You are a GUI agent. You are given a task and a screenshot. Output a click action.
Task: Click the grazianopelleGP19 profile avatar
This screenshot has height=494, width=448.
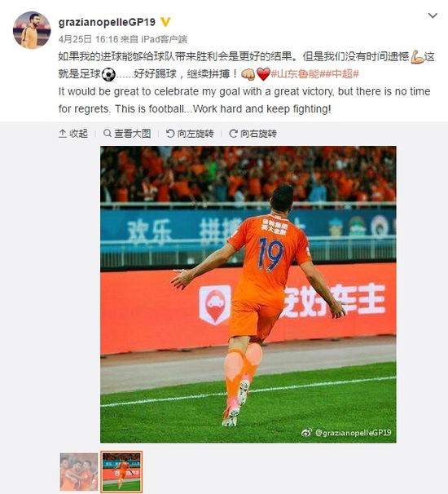[x=32, y=30]
